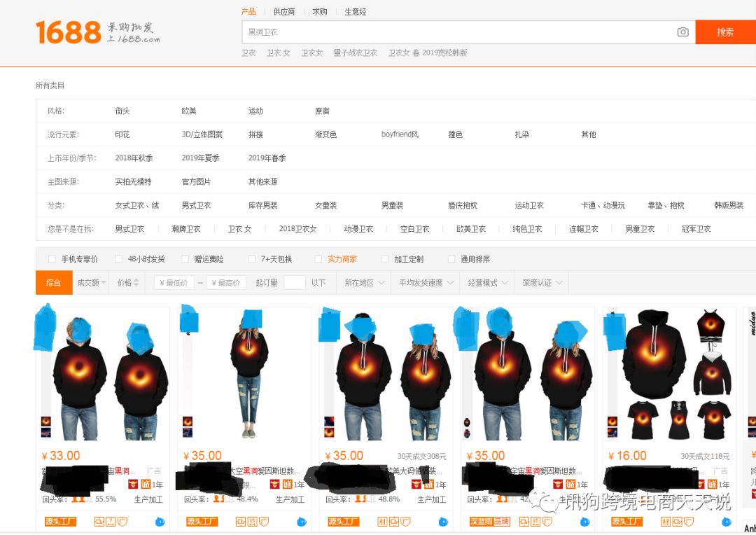Click the 材 material badge on ¥16.00 card
The height and width of the screenshot is (535, 756).
(666, 522)
